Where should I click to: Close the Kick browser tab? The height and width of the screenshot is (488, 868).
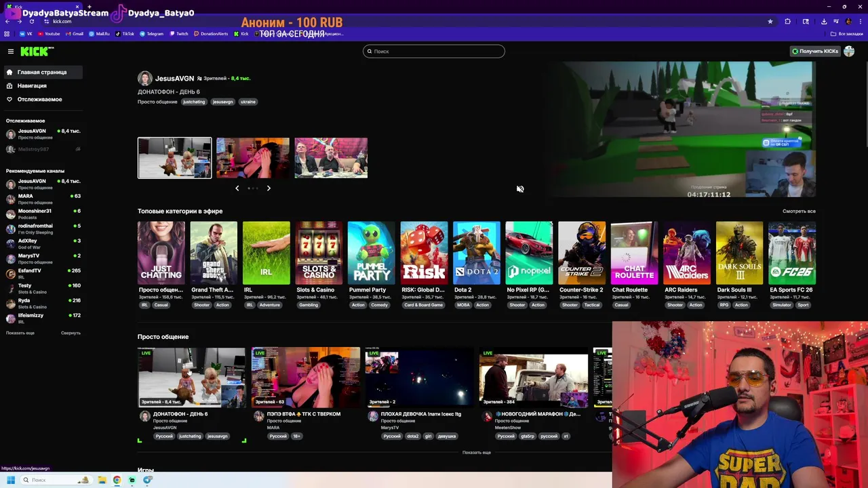pyautogui.click(x=77, y=7)
